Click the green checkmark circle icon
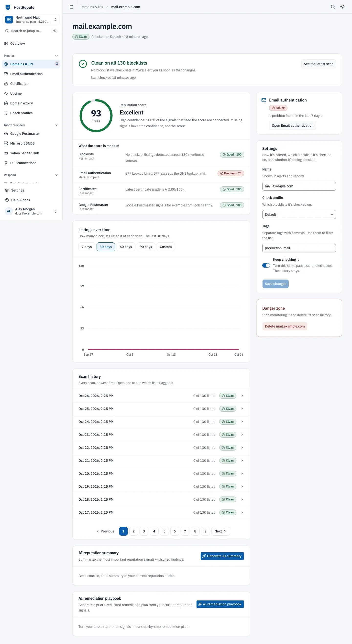The height and width of the screenshot is (644, 352). [x=83, y=64]
